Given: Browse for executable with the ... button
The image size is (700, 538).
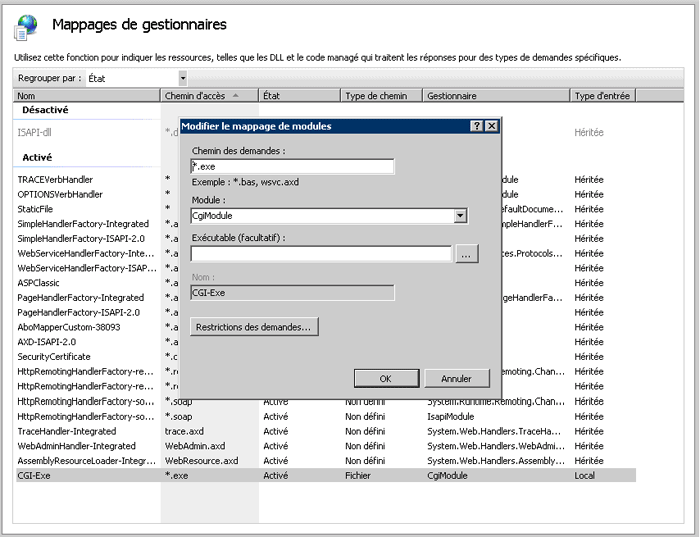Looking at the screenshot, I should [467, 254].
